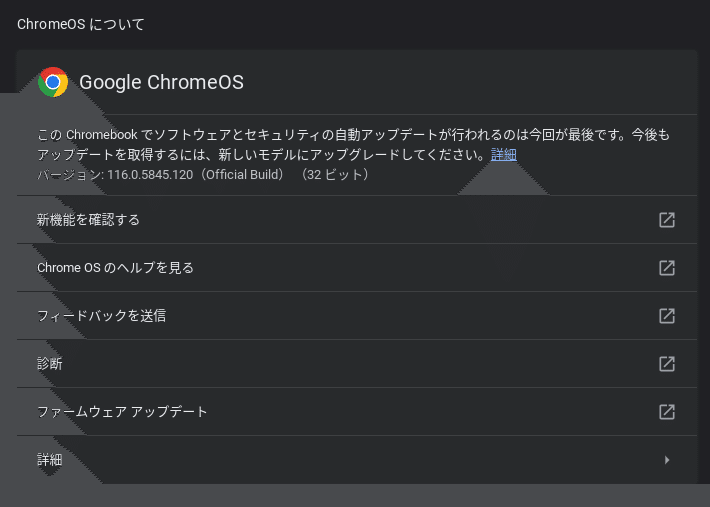Open ファームウェア アップデート external link icon
This screenshot has height=507, width=710.
pyautogui.click(x=667, y=412)
